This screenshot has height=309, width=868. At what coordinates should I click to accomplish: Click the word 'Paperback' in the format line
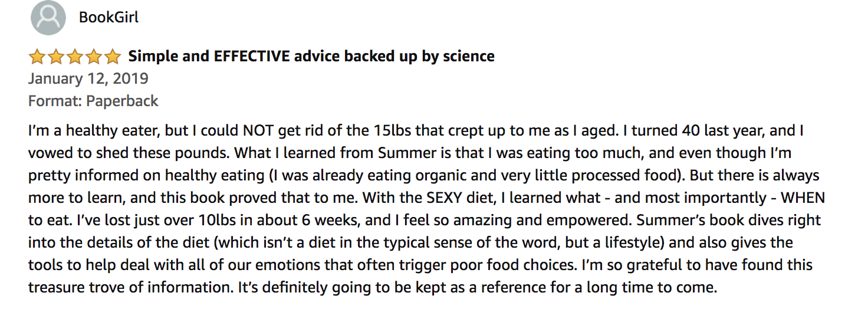click(122, 101)
